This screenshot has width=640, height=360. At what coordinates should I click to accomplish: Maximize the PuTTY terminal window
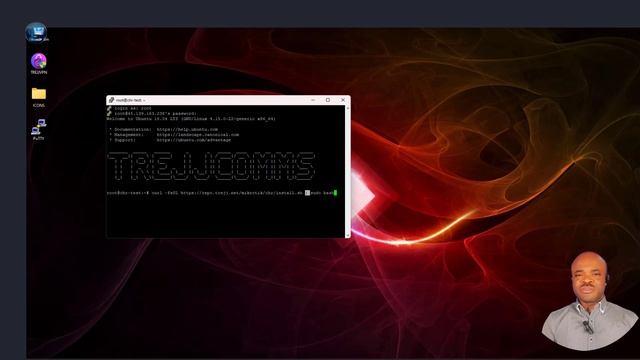(328, 100)
